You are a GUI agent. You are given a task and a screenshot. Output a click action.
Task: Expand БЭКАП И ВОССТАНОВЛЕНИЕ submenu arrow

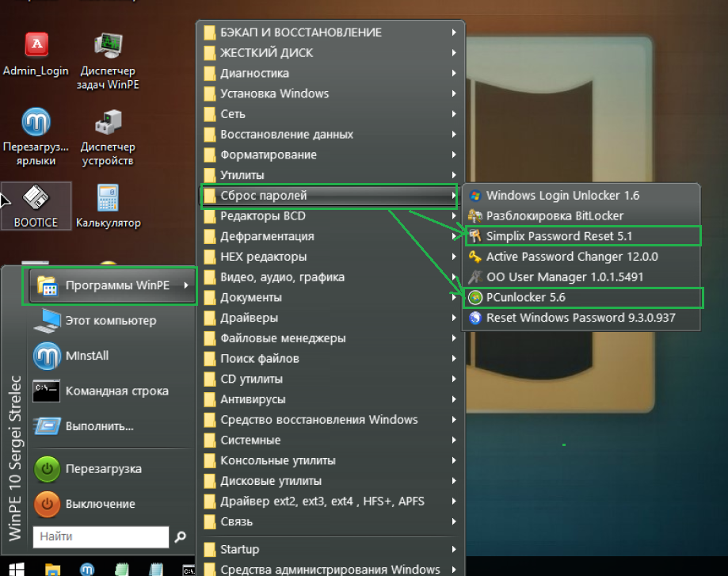coord(454,32)
